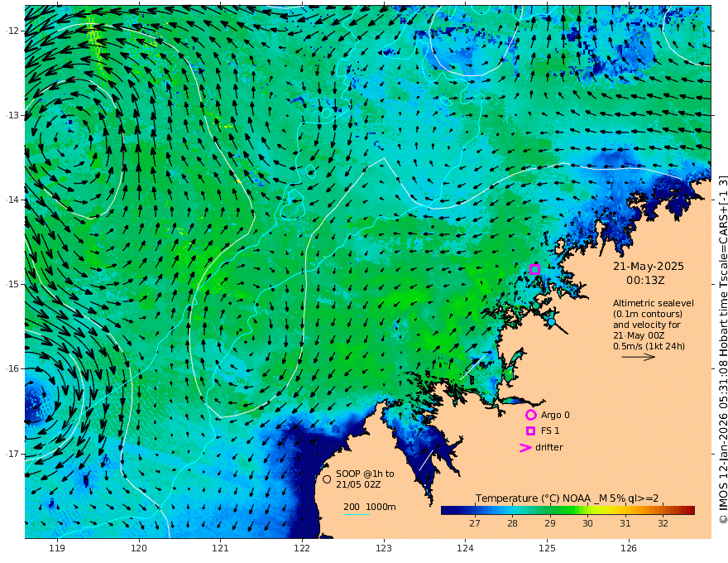
Task: Click the -15 latitude axis label
Action: [12, 284]
